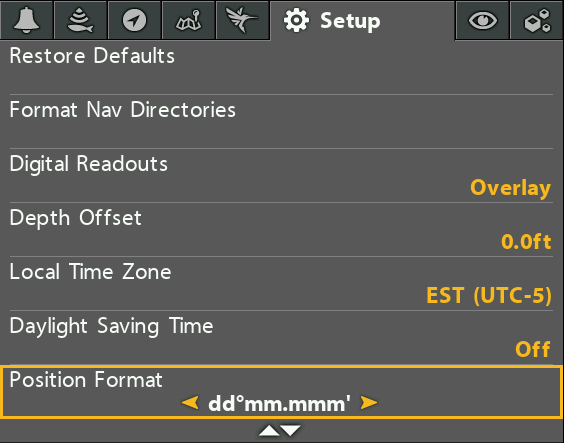This screenshot has width=564, height=443.
Task: Click right arrow of Position Format
Action: tap(369, 403)
